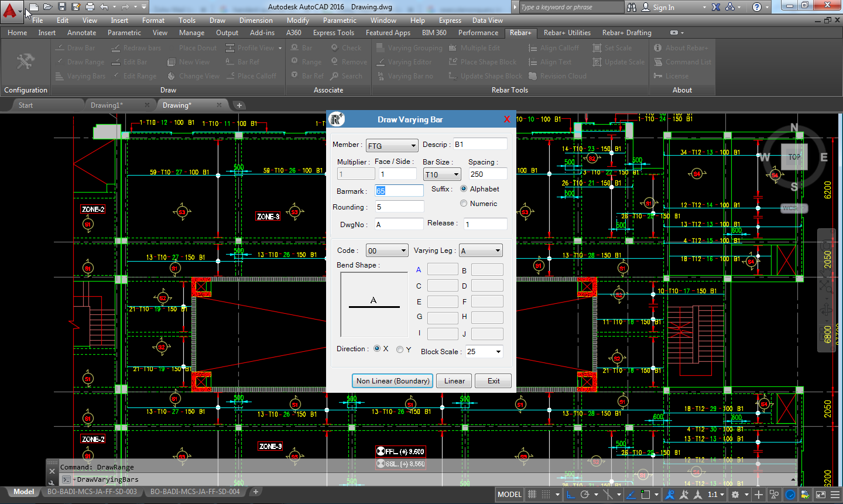
Task: Open the Block Scale dropdown
Action: (484, 352)
